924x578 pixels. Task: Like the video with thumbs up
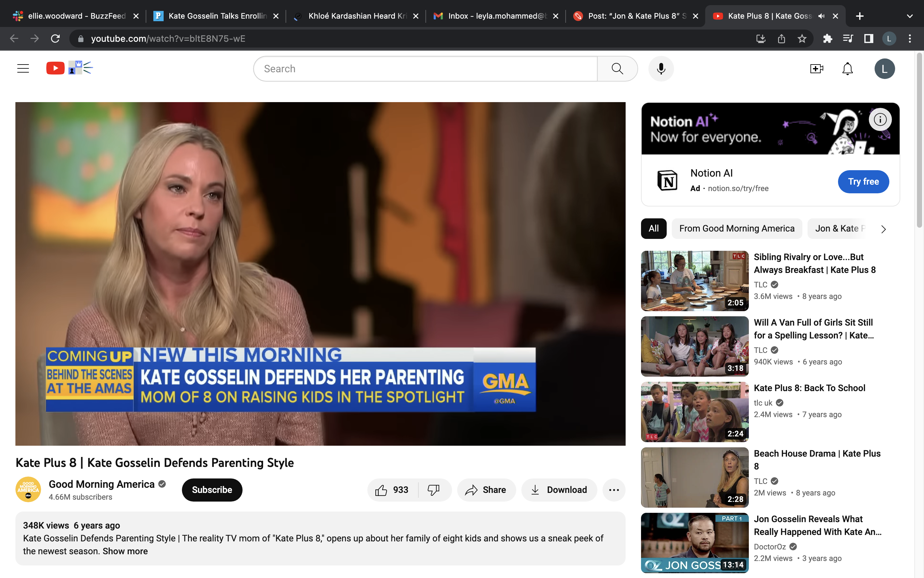pos(392,490)
